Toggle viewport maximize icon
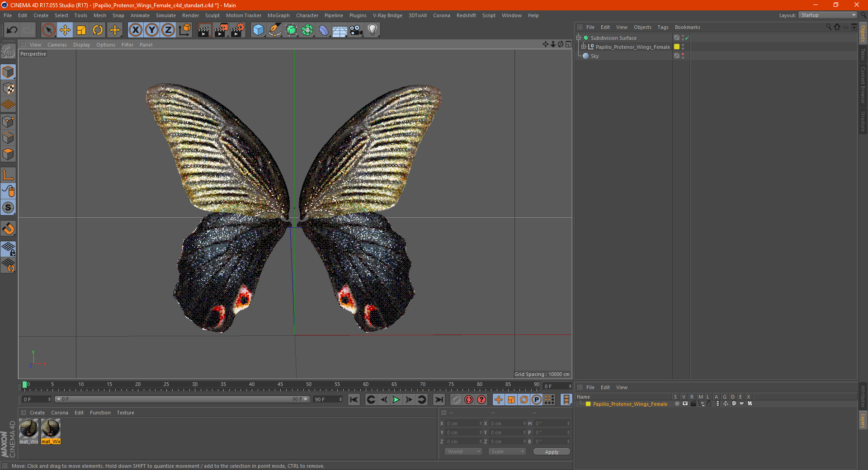 [x=568, y=44]
